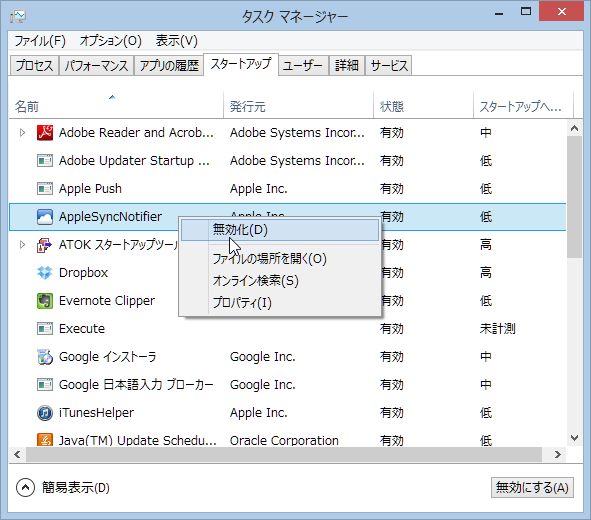Choose 無効化(D) in the context menu
The width and height of the screenshot is (591, 520).
pyautogui.click(x=280, y=229)
